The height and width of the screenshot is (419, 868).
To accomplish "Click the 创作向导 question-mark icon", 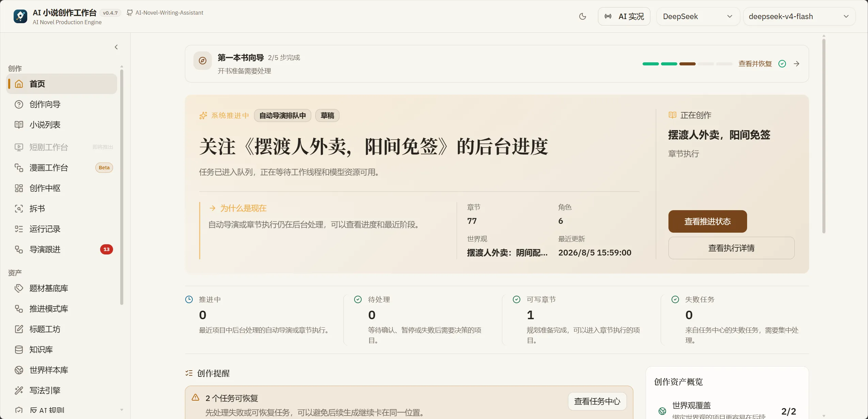I will tap(19, 104).
